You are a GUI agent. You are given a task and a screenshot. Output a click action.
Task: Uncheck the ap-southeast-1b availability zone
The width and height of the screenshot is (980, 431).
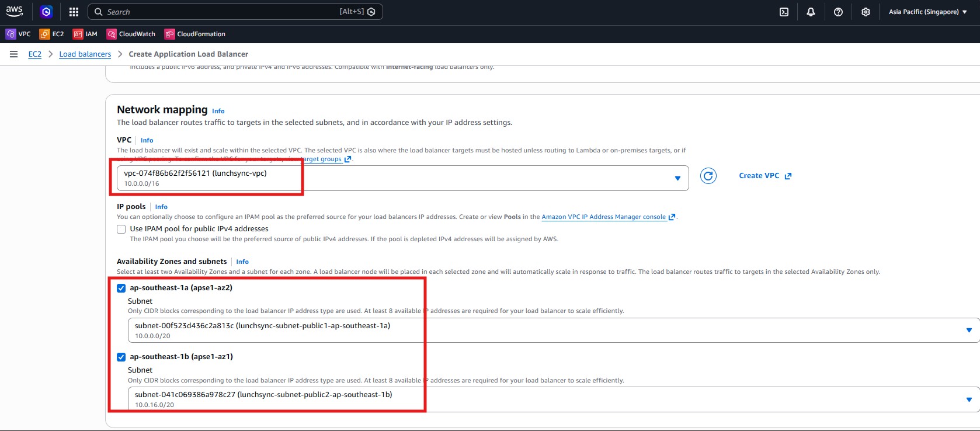[x=121, y=357]
